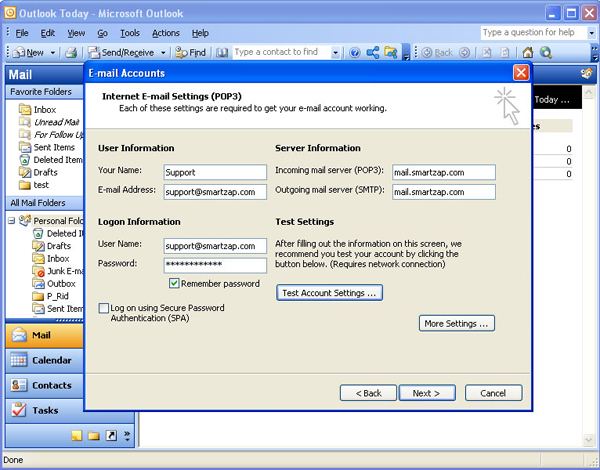
Task: Toggle the Remember password checkbox
Action: coord(174,283)
